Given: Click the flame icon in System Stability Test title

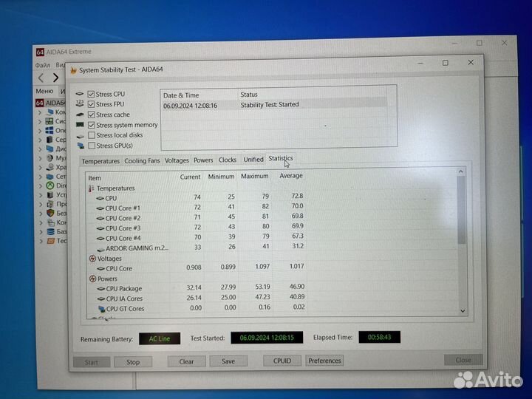Looking at the screenshot, I should (73, 70).
